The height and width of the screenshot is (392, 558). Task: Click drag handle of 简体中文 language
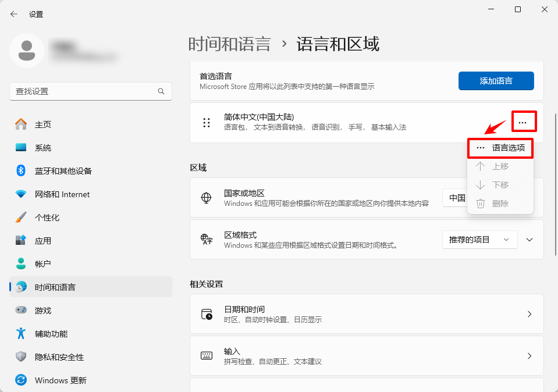tap(207, 123)
